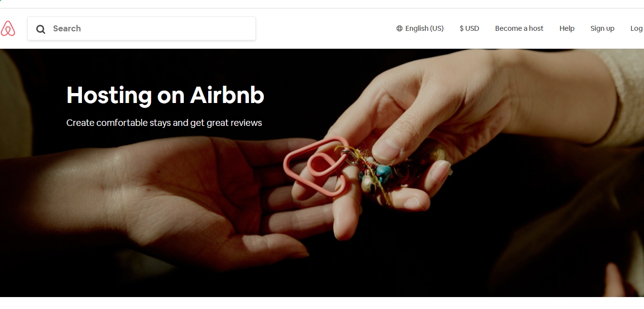The image size is (644, 309).
Task: Select Sign up in the header
Action: [x=602, y=28]
